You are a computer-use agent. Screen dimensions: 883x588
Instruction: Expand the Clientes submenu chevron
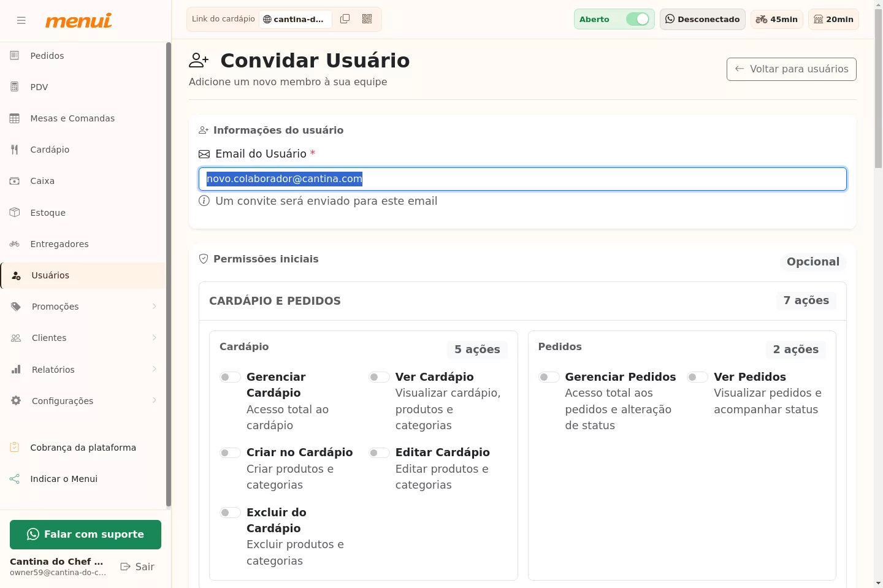(154, 338)
